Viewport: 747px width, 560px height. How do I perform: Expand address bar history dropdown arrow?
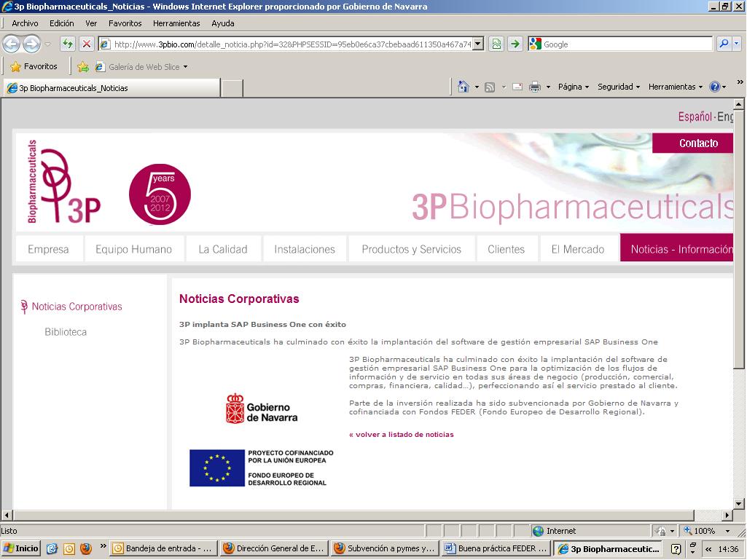point(478,44)
